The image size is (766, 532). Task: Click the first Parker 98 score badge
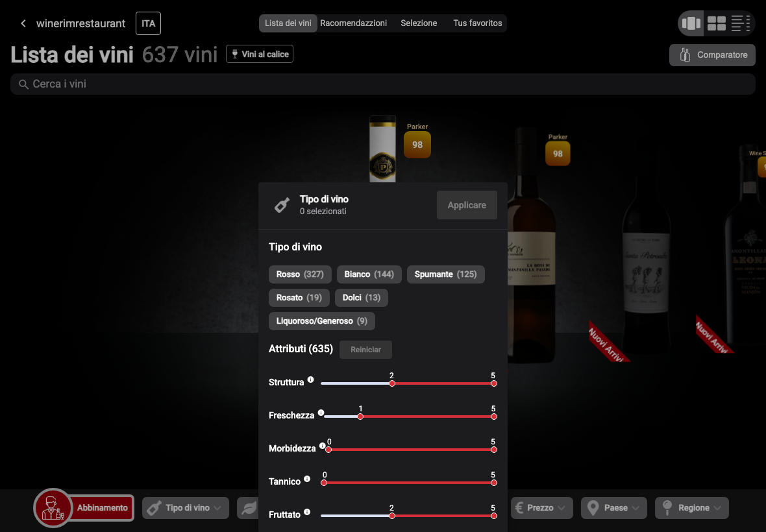point(417,145)
